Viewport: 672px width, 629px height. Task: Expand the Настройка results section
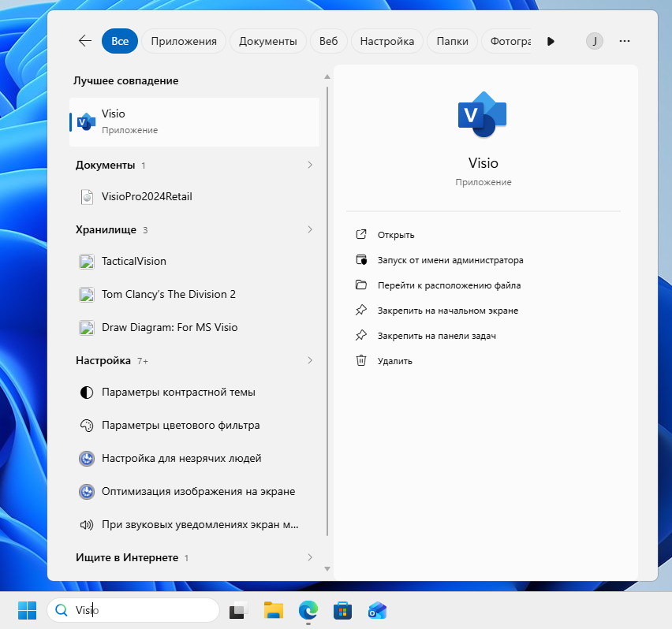click(195, 360)
